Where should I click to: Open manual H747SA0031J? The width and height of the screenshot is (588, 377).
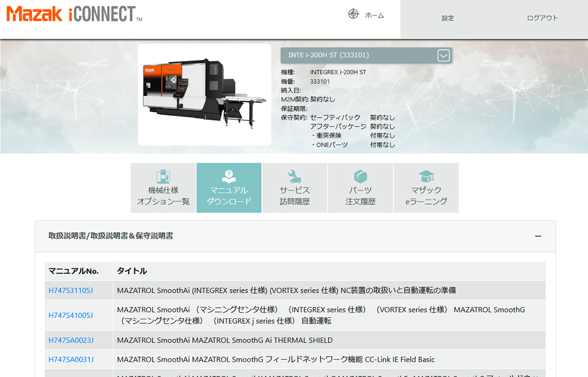[x=71, y=359]
